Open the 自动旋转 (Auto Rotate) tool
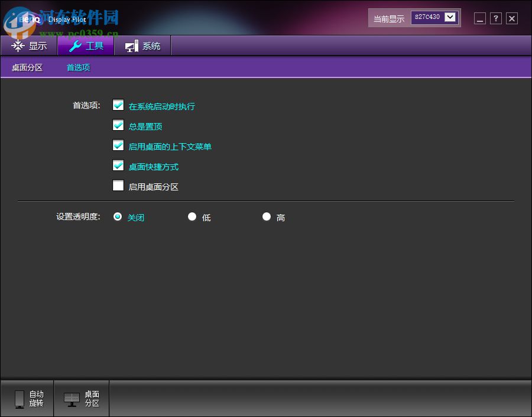 click(x=27, y=398)
